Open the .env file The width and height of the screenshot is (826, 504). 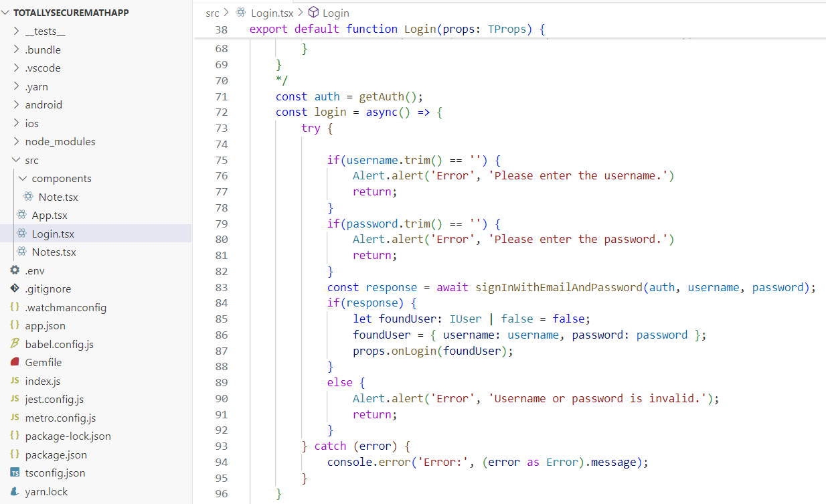(35, 270)
